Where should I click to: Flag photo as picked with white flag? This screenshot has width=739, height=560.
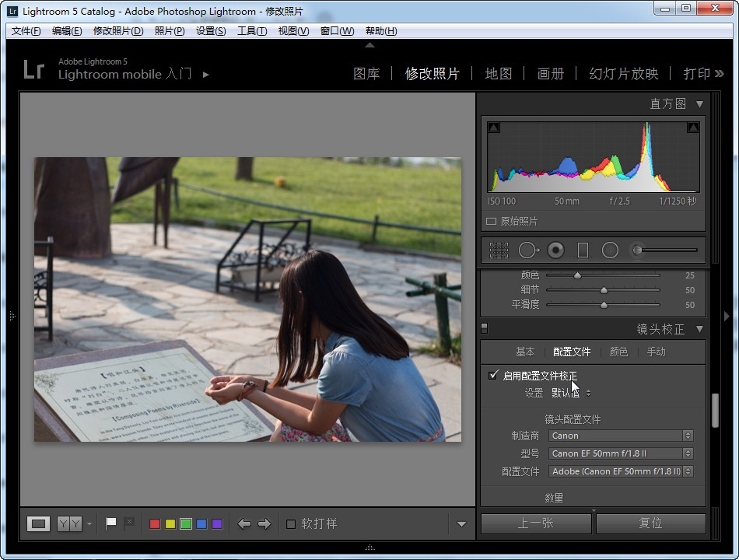(x=110, y=523)
